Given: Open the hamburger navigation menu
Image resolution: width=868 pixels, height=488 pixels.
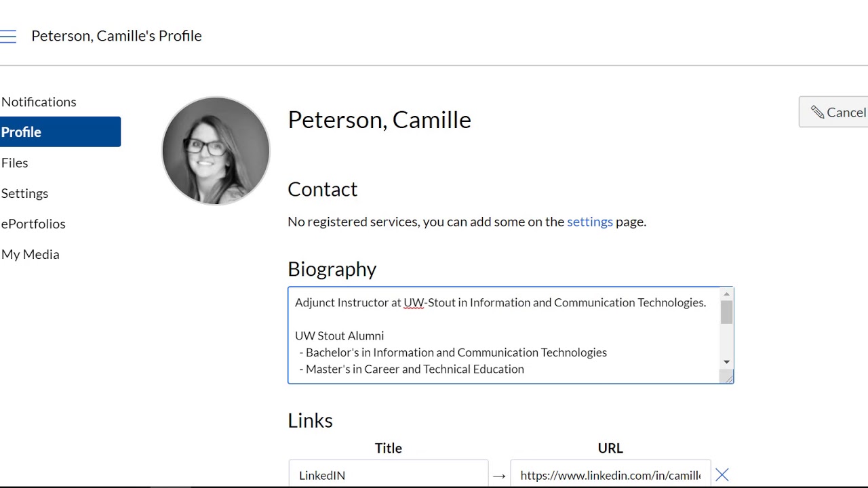Looking at the screenshot, I should (8, 37).
